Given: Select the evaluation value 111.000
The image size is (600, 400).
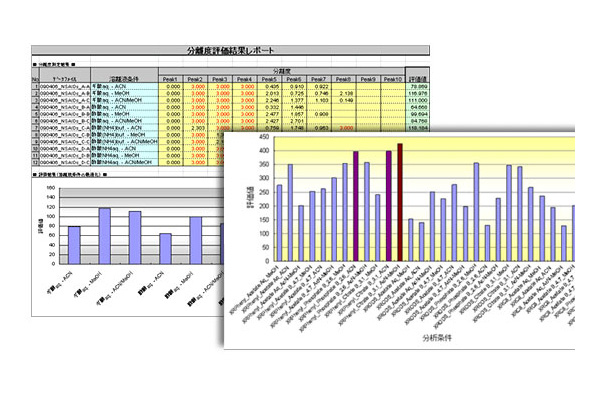Looking at the screenshot, I should [x=419, y=100].
